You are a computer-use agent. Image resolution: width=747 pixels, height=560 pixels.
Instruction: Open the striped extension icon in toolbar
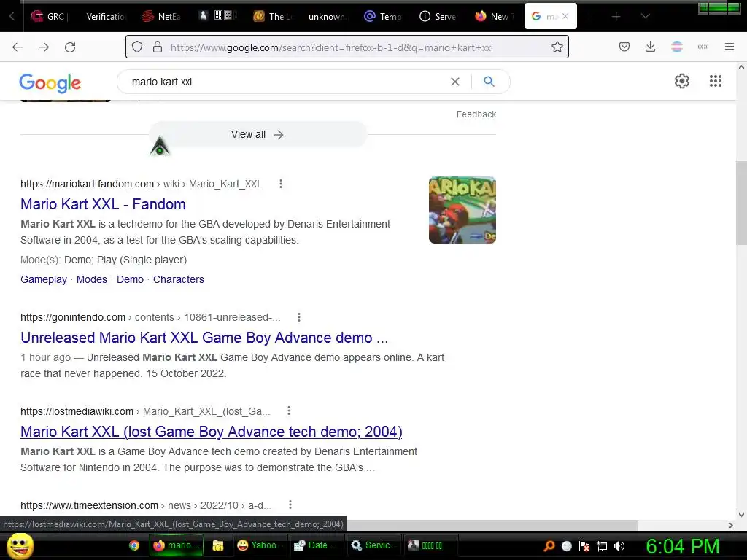click(677, 47)
